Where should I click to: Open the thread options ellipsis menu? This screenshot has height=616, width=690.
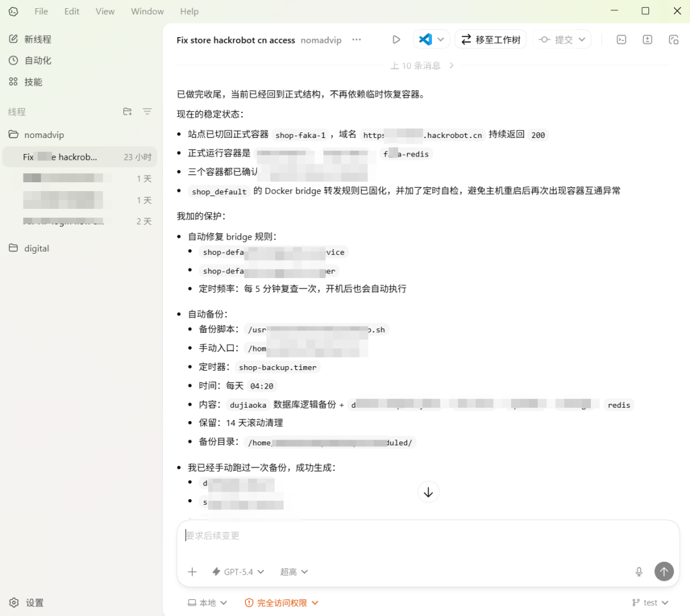click(356, 40)
